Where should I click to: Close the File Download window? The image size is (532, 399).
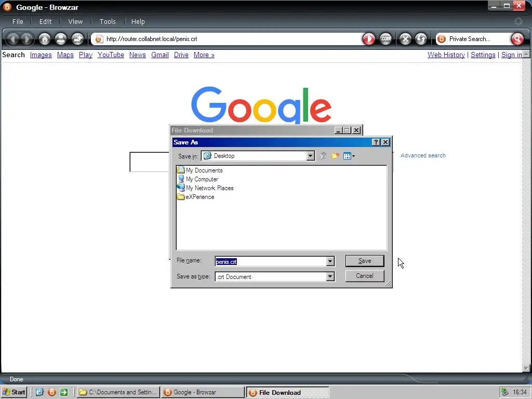coord(356,130)
